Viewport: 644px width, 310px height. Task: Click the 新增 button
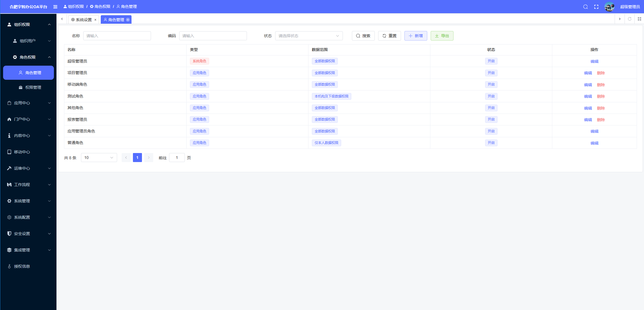(416, 36)
